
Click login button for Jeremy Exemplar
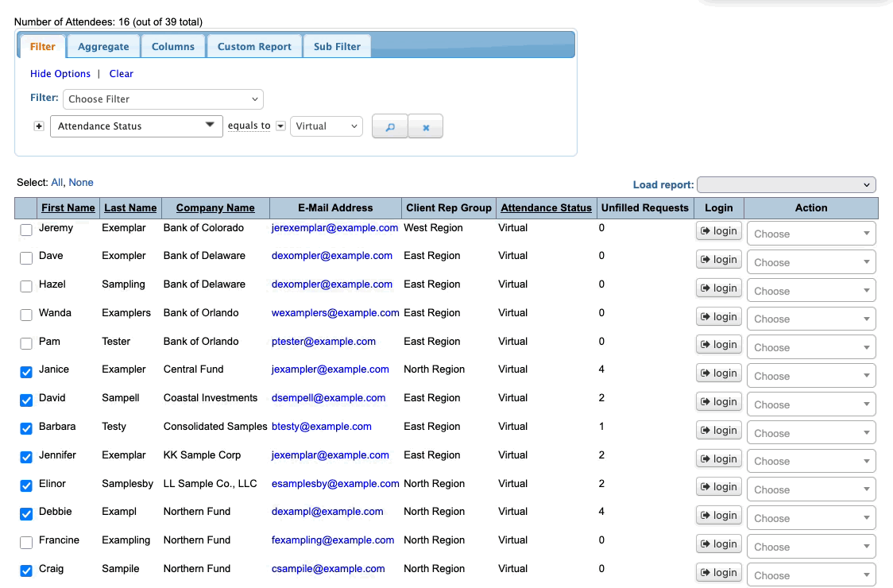click(x=718, y=231)
